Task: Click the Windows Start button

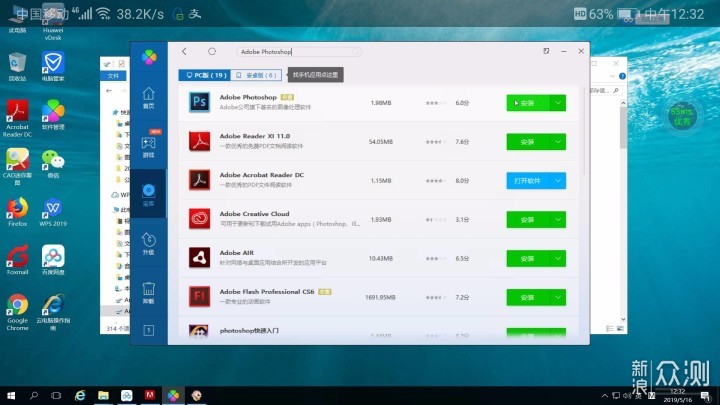Action: click(11, 395)
